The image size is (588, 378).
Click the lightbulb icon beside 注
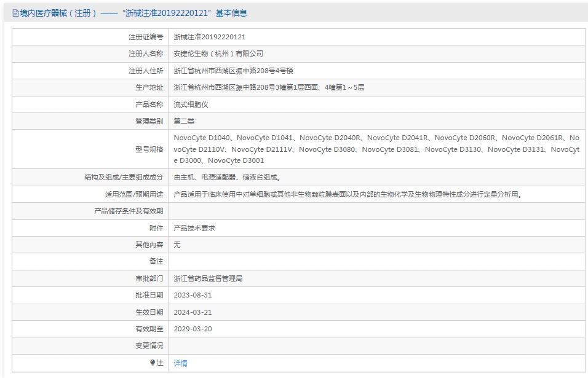[x=153, y=363]
